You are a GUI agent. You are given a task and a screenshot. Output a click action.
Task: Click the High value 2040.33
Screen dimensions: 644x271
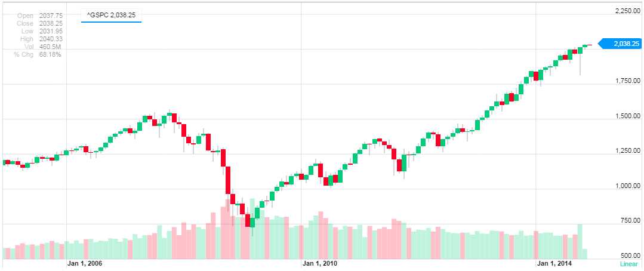pyautogui.click(x=49, y=39)
